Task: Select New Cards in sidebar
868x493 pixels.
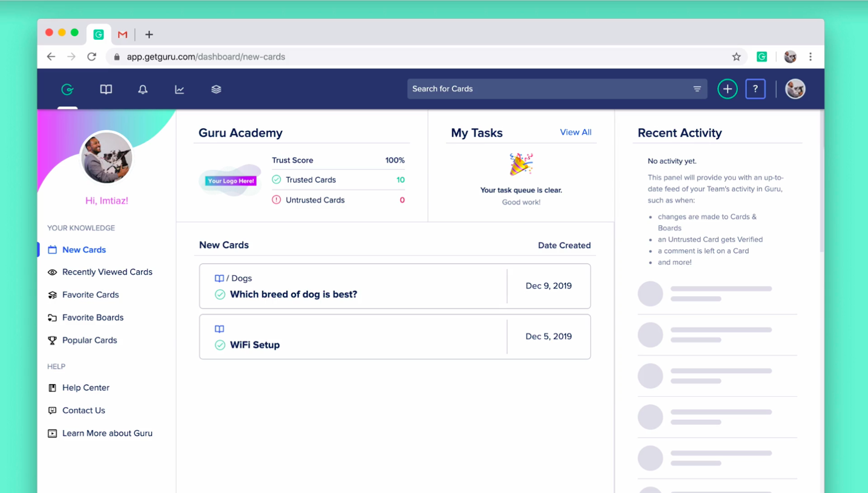Action: tap(84, 250)
